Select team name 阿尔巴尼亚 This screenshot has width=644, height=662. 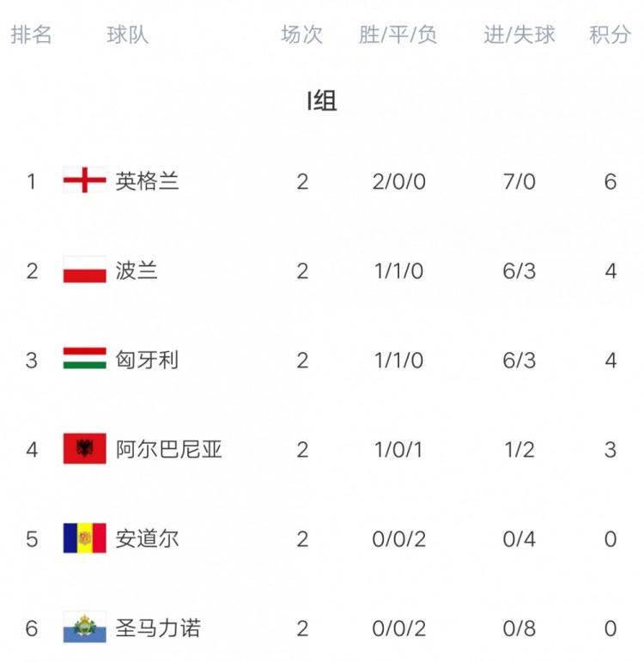click(x=168, y=449)
